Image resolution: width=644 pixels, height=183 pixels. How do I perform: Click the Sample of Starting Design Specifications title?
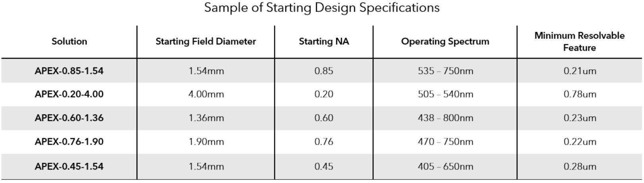[x=322, y=8]
